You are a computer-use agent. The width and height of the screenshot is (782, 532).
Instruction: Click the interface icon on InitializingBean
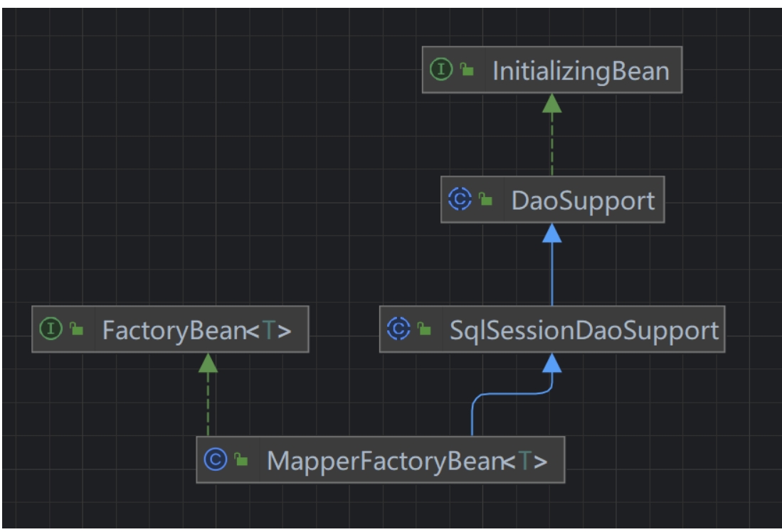441,70
